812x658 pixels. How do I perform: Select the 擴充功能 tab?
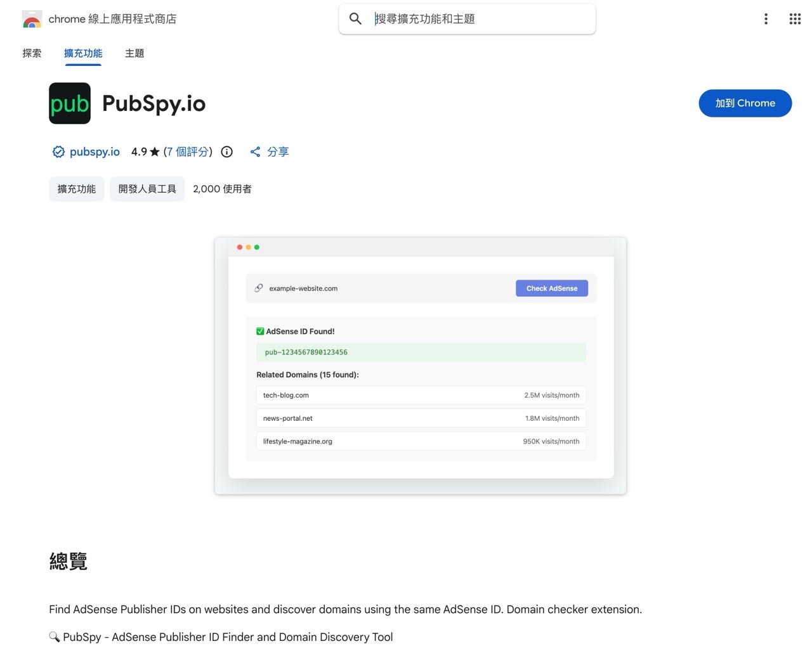83,53
